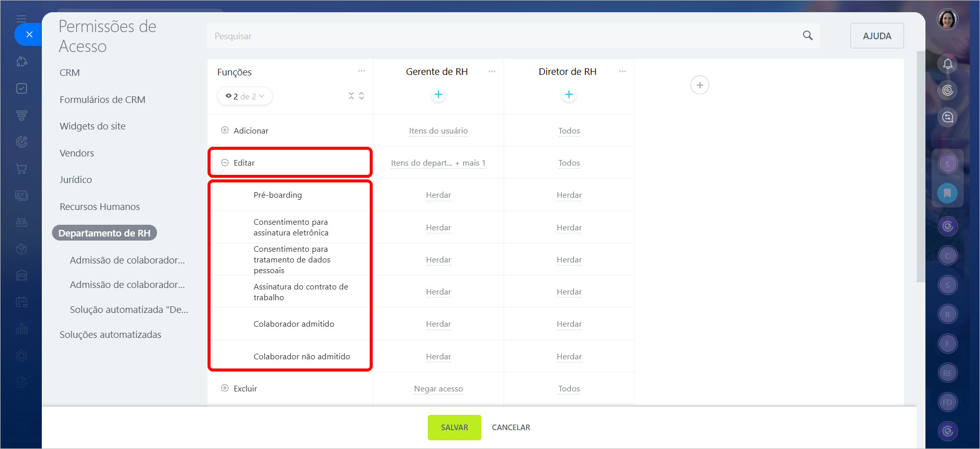Screen dimensions: 980x449
Task: Open Recursos Humanos section
Action: pos(100,207)
